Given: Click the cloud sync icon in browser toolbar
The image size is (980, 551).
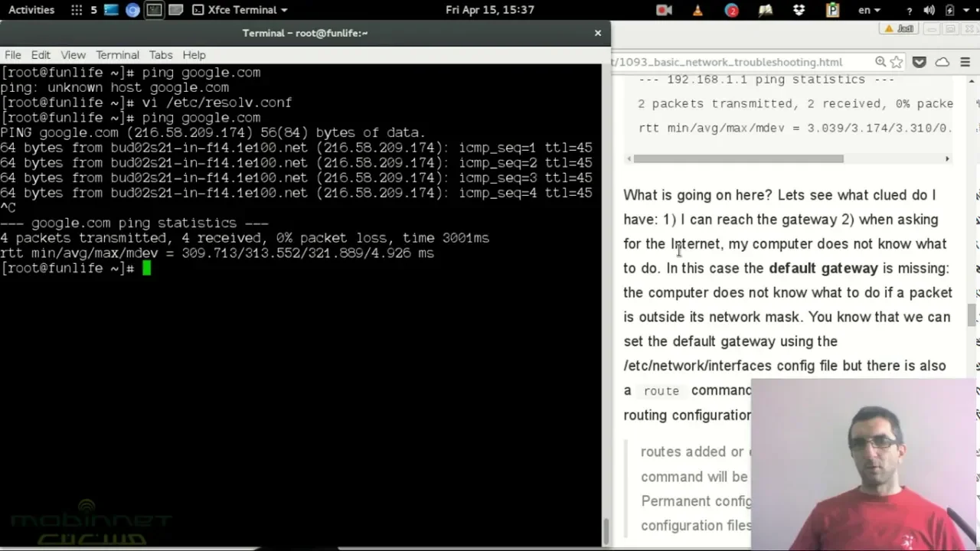Looking at the screenshot, I should [942, 62].
